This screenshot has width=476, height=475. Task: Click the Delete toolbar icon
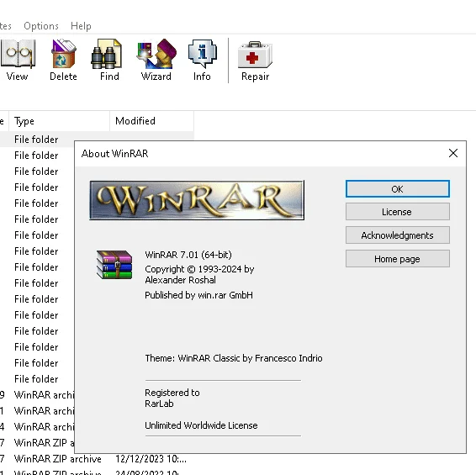63,60
